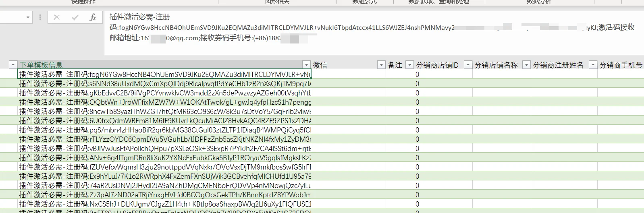
Task: Select the cell with code starting vBJlVwJusFfA
Action: [164, 148]
